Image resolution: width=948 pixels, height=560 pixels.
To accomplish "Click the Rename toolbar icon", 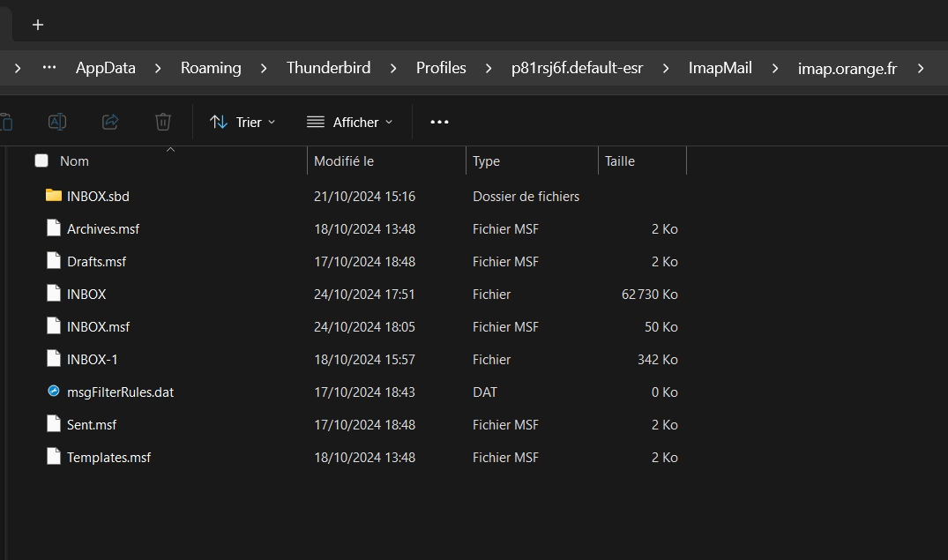I will 57,122.
